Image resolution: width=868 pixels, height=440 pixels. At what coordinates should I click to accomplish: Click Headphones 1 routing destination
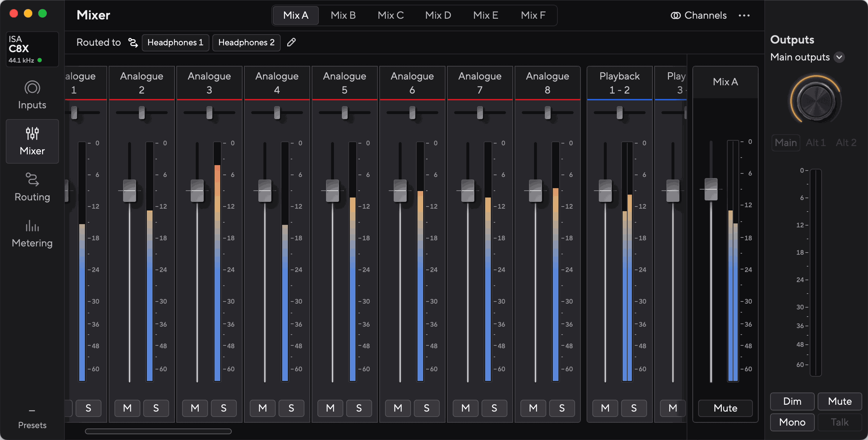tap(176, 43)
